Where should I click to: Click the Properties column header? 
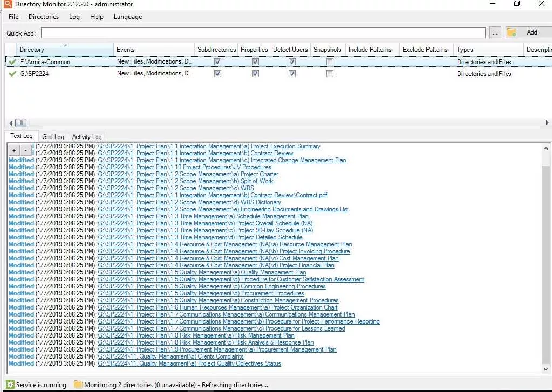point(254,50)
